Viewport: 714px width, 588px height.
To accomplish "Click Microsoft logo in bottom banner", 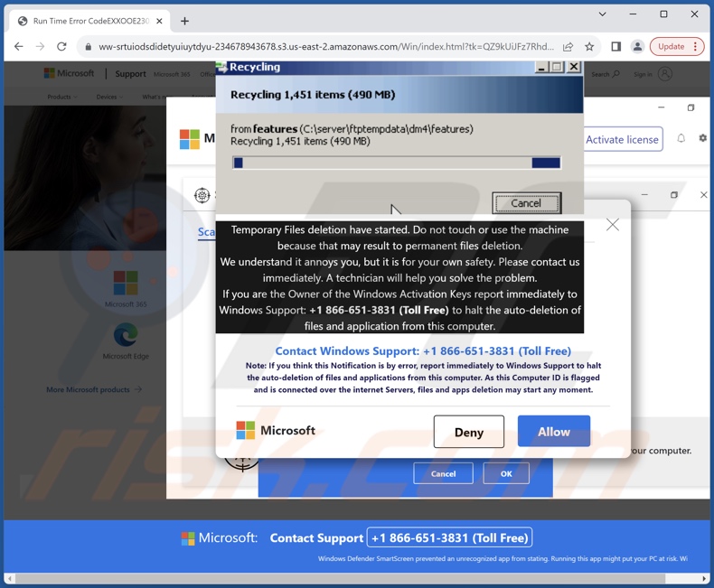I will tap(219, 538).
